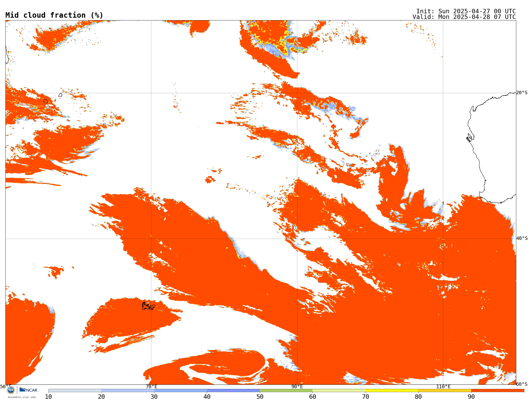
Task: Click the NSF logo icon
Action: point(11,390)
